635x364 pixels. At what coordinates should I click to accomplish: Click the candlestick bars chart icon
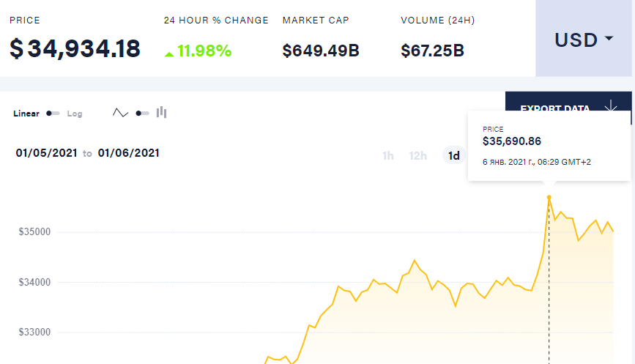click(162, 113)
